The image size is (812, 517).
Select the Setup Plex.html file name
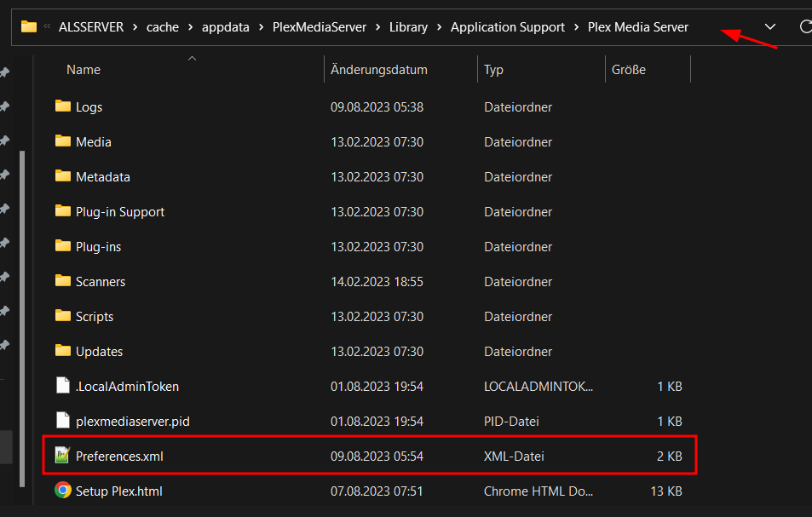point(119,491)
